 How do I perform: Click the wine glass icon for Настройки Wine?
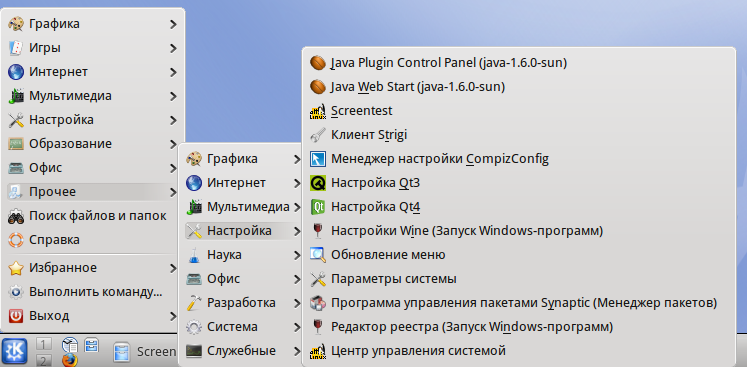pos(317,231)
